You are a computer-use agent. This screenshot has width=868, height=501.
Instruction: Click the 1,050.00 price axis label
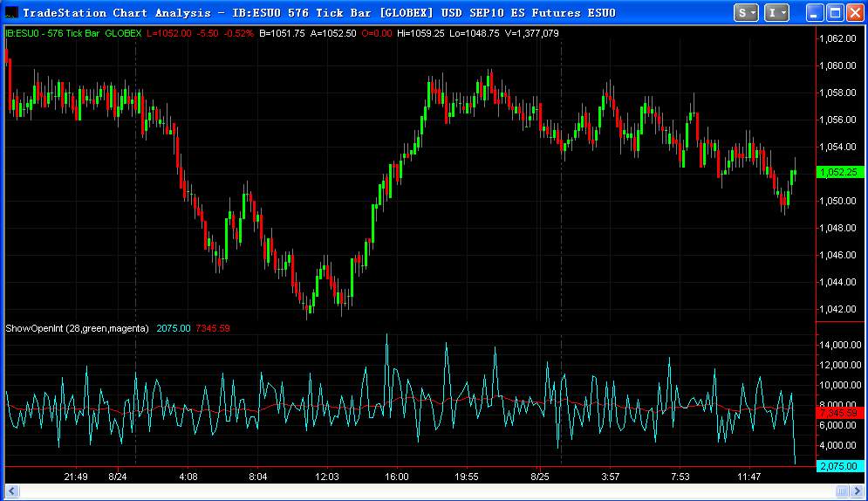click(837, 201)
